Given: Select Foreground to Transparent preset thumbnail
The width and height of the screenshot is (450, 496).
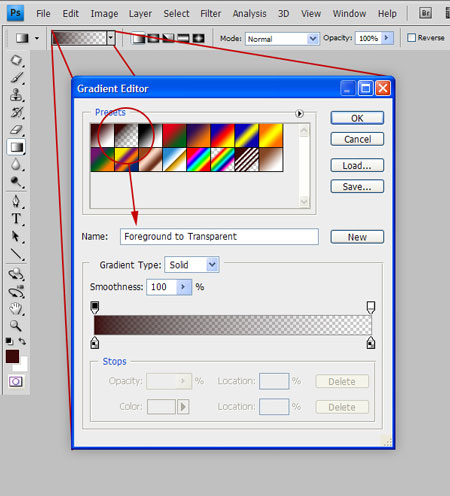Looking at the screenshot, I should tap(126, 135).
